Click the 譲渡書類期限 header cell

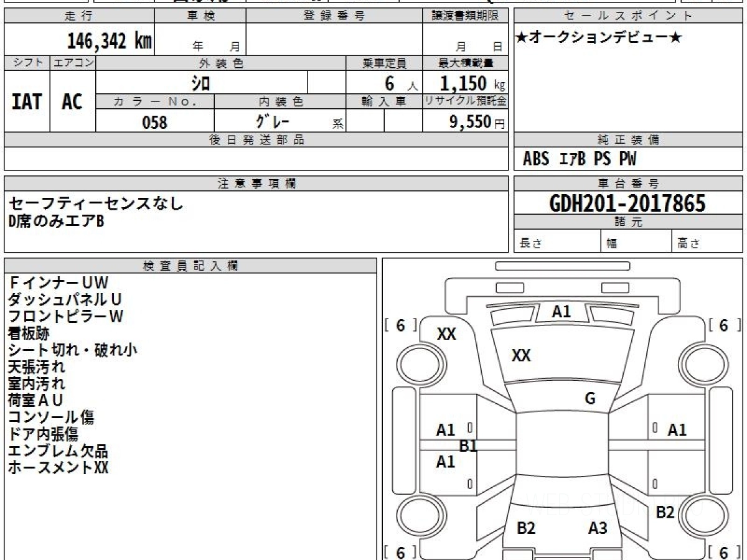465,16
